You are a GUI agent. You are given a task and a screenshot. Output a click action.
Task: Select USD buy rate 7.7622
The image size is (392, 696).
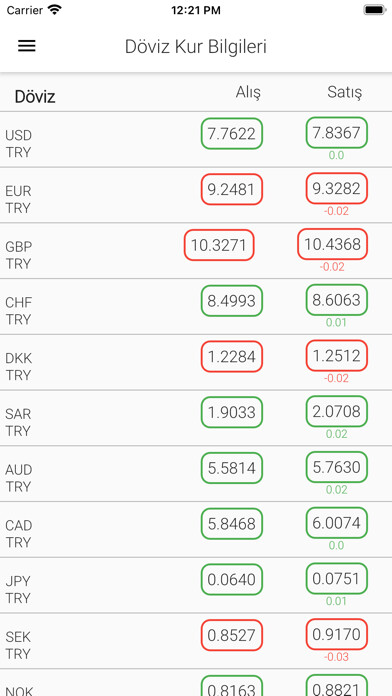pos(232,134)
